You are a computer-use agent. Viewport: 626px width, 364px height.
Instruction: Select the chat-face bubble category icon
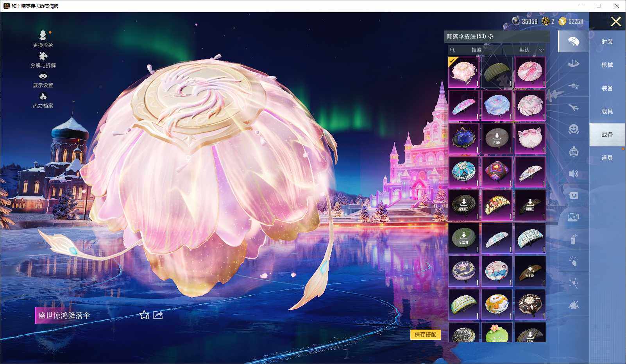coord(573,195)
